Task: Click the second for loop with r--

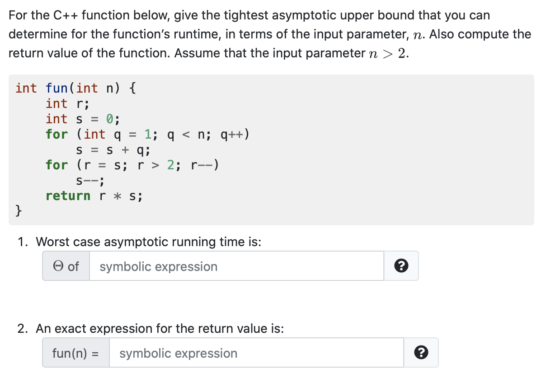Action: pyautogui.click(x=132, y=165)
